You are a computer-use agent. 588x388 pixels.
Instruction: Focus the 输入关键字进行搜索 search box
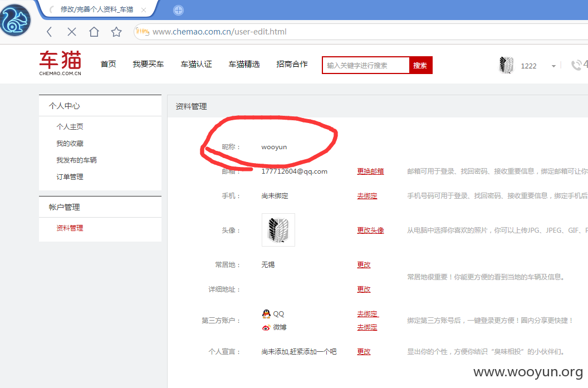(x=366, y=65)
